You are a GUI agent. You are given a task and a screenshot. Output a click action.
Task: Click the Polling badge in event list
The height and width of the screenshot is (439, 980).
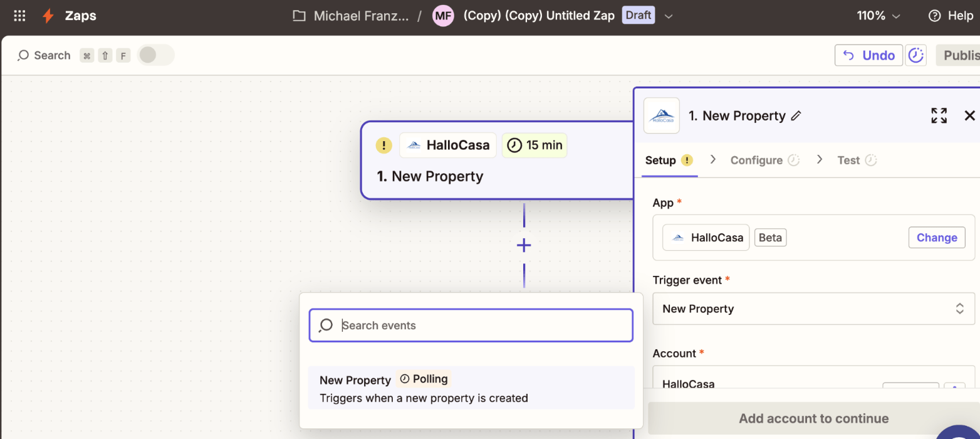(424, 379)
